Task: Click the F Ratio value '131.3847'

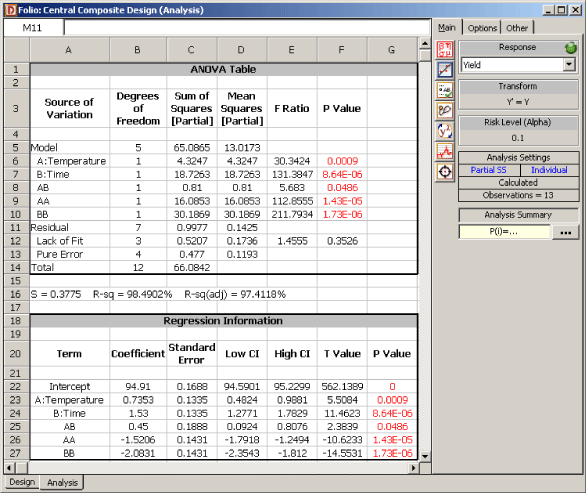Action: pos(292,175)
